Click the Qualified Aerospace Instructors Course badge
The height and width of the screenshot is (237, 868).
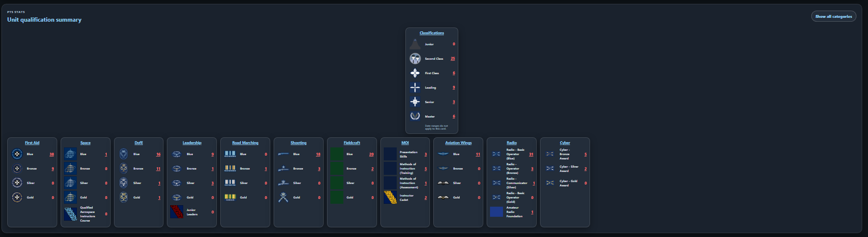click(71, 214)
